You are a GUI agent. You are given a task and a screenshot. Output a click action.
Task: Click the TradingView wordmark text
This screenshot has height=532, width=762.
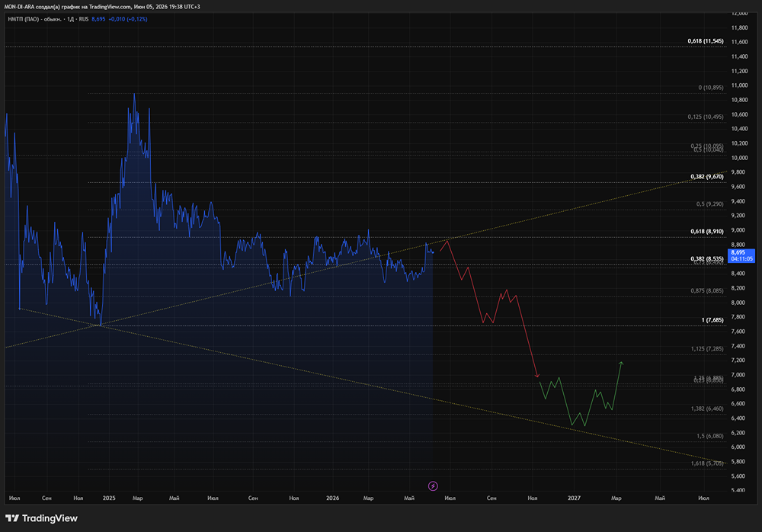pos(50,518)
